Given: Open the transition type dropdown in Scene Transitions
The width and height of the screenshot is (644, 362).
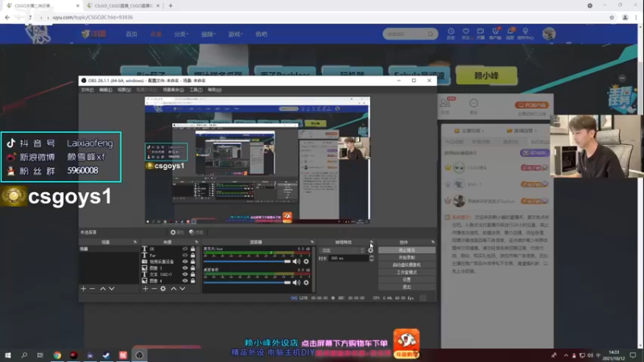Looking at the screenshot, I should [x=342, y=250].
